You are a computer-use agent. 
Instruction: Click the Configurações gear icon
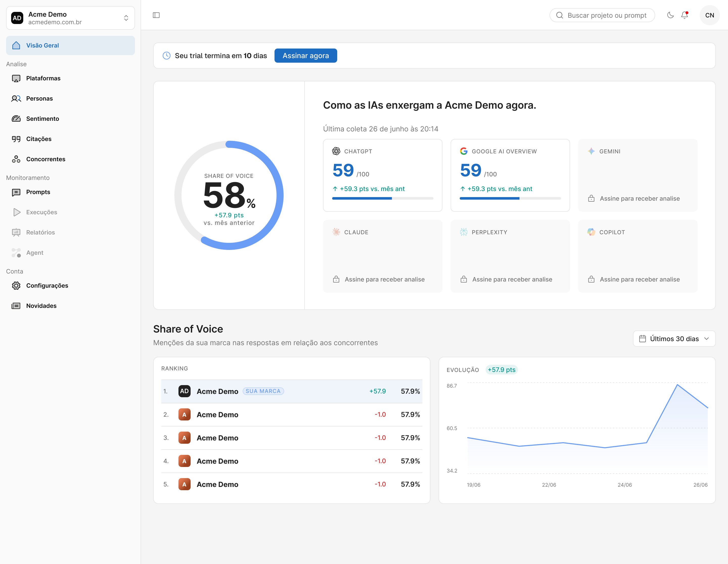tap(16, 286)
